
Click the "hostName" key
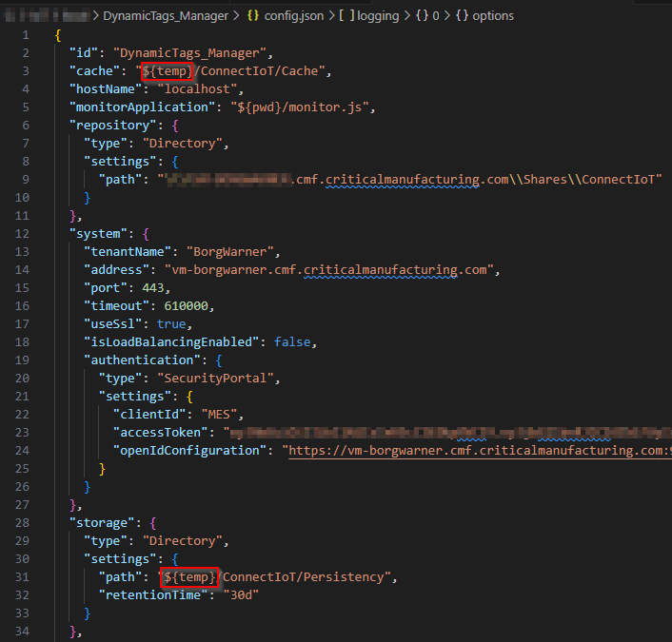(106, 88)
